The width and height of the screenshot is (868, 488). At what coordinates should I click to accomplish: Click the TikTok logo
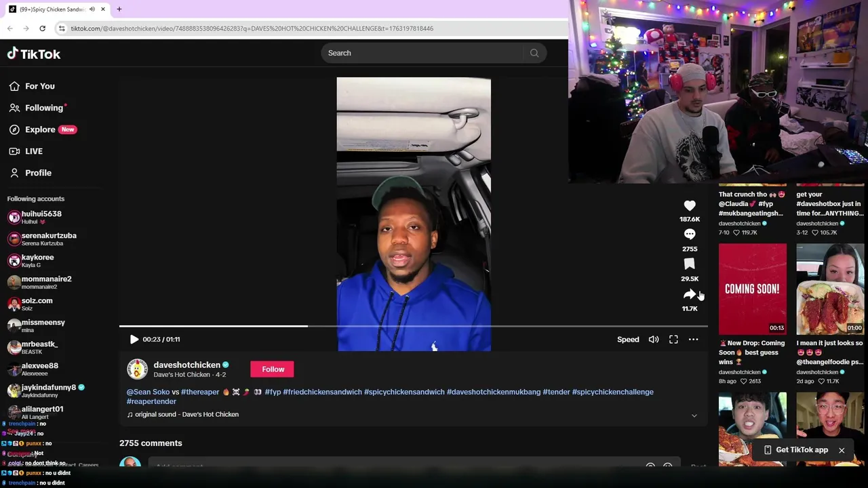click(x=34, y=54)
